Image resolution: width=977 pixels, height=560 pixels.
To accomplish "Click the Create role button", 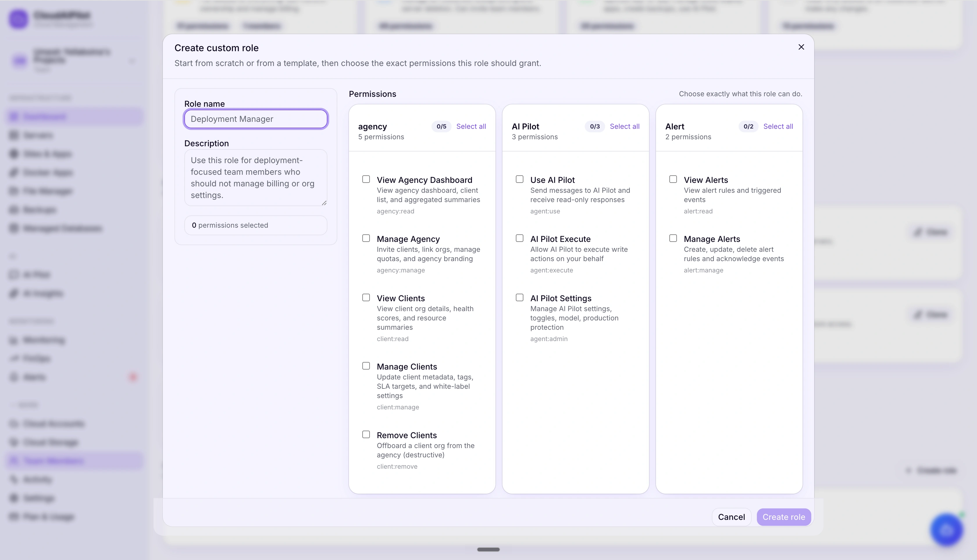I will point(784,517).
